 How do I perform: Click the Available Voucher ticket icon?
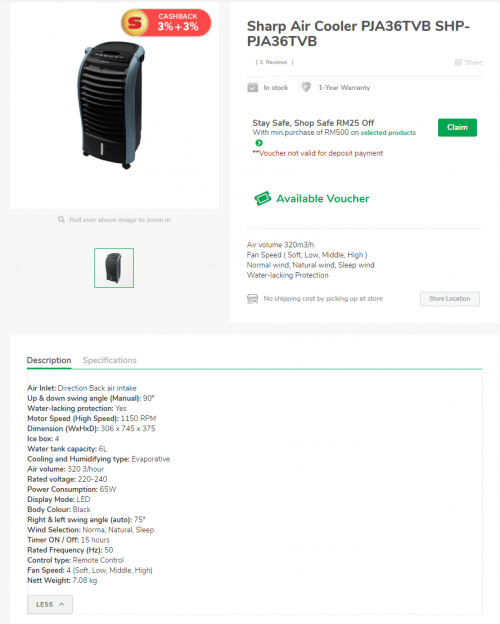(x=262, y=198)
